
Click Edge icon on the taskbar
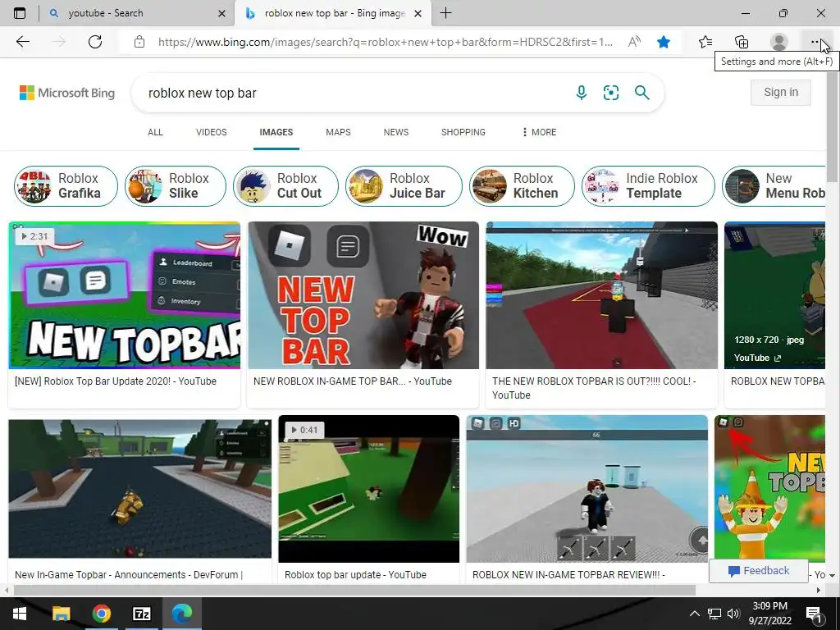[x=181, y=614]
